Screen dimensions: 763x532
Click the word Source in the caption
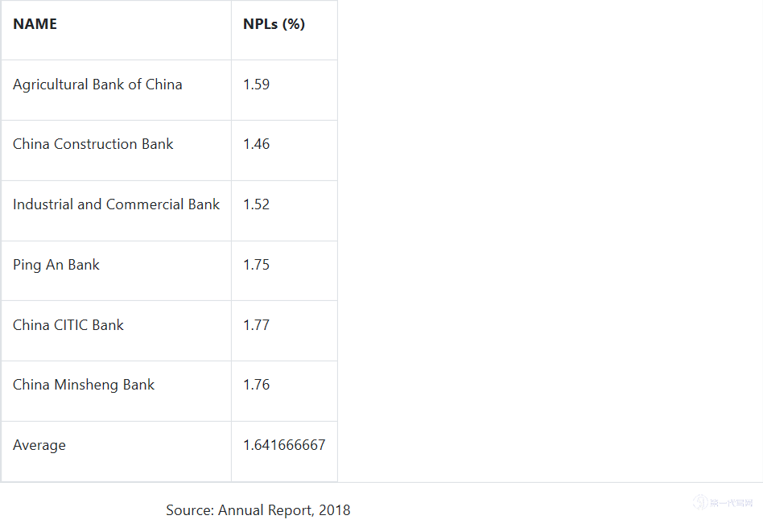click(189, 510)
